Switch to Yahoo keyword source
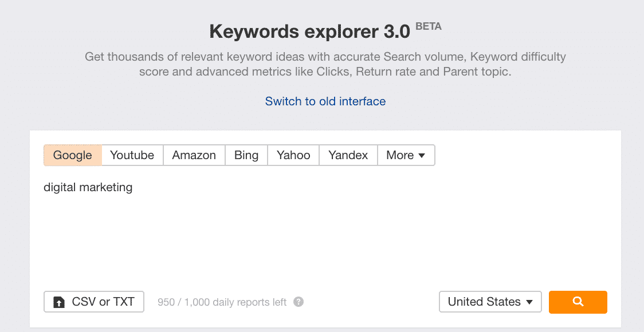644x332 pixels. coord(293,155)
